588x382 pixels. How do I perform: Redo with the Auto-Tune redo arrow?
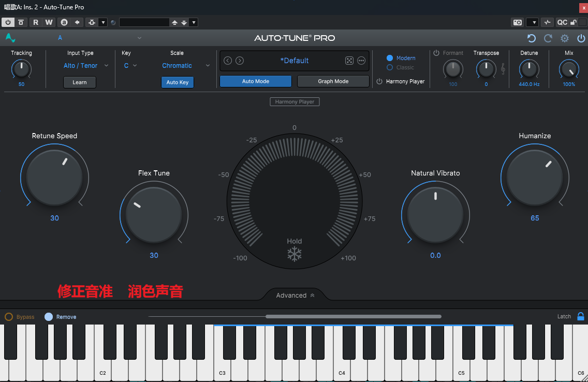548,38
